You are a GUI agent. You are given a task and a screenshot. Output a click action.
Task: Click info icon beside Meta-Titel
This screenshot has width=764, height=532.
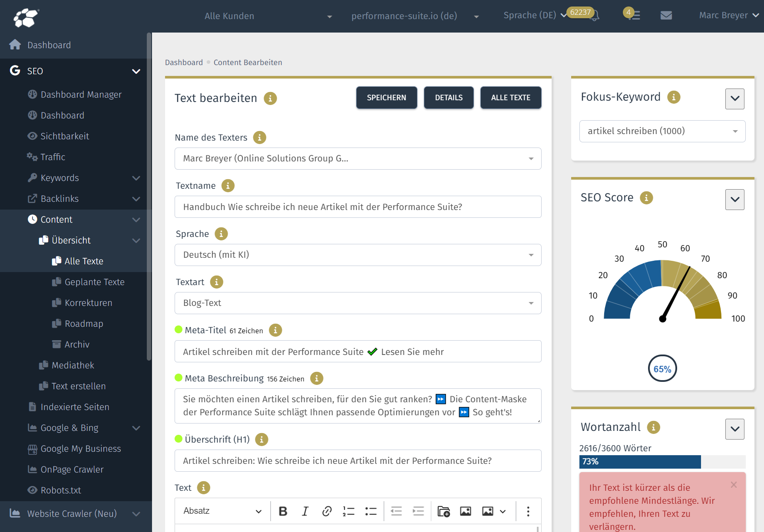pos(275,330)
